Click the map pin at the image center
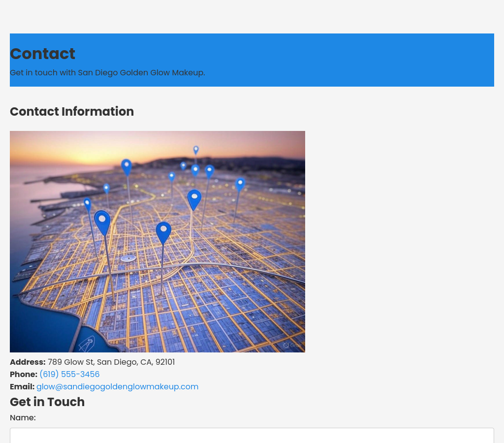Viewport: 504px width, 443px height. 163,231
